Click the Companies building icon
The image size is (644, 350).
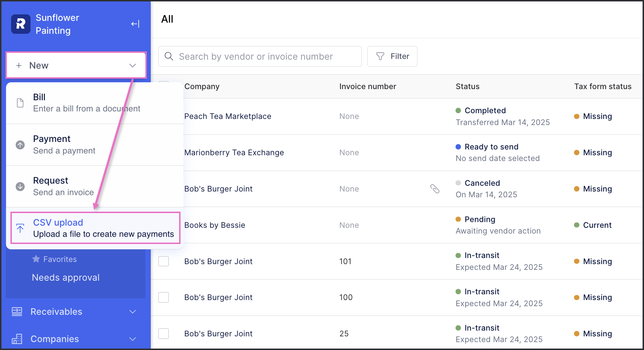click(17, 339)
